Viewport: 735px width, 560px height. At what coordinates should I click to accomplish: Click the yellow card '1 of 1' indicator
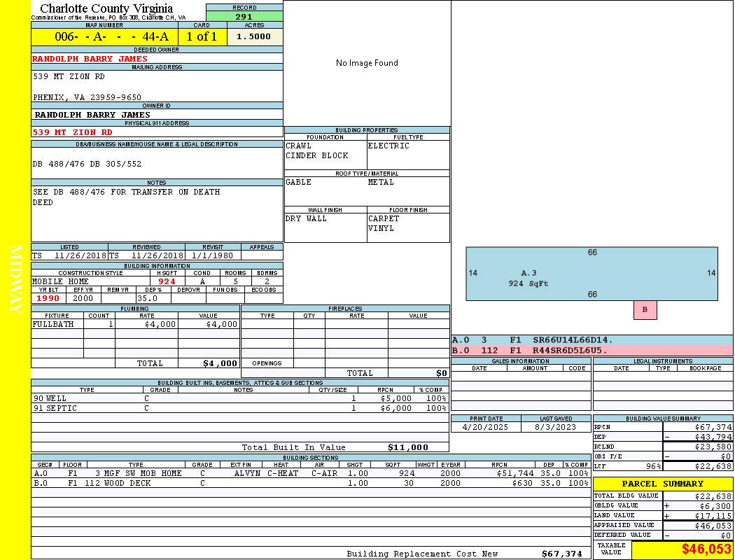(202, 37)
